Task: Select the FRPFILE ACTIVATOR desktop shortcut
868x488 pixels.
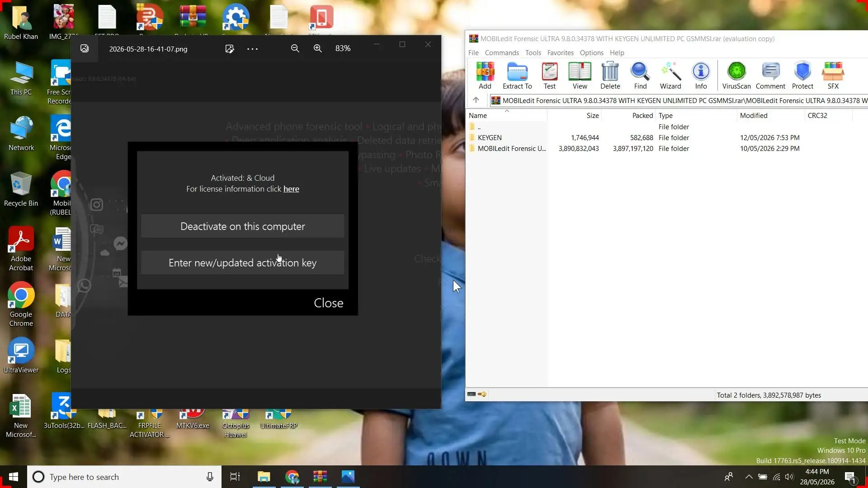Action: point(150,423)
